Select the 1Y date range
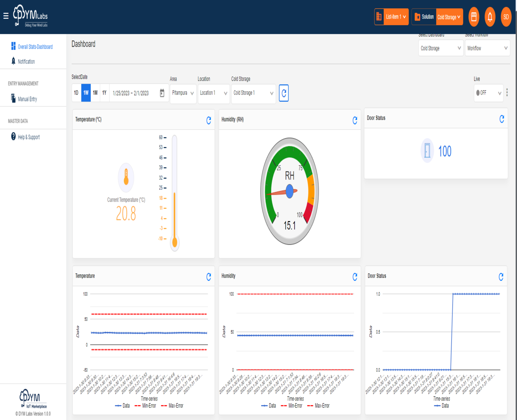Image resolution: width=517 pixels, height=420 pixels. [x=104, y=93]
